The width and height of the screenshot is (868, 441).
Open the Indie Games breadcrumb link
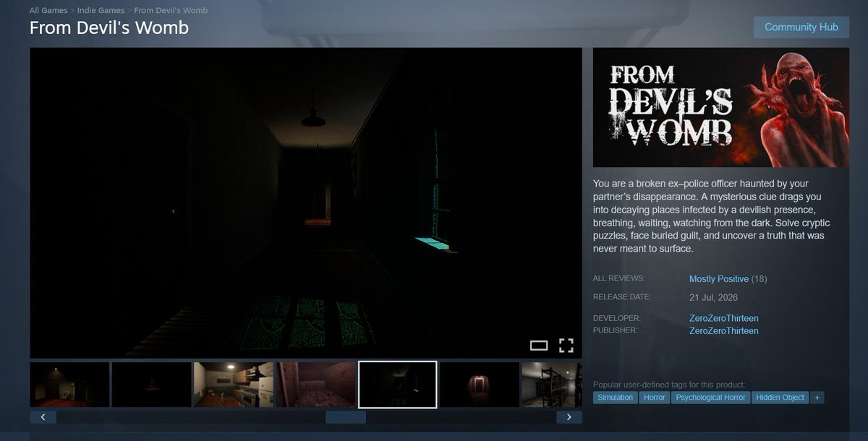click(x=101, y=11)
